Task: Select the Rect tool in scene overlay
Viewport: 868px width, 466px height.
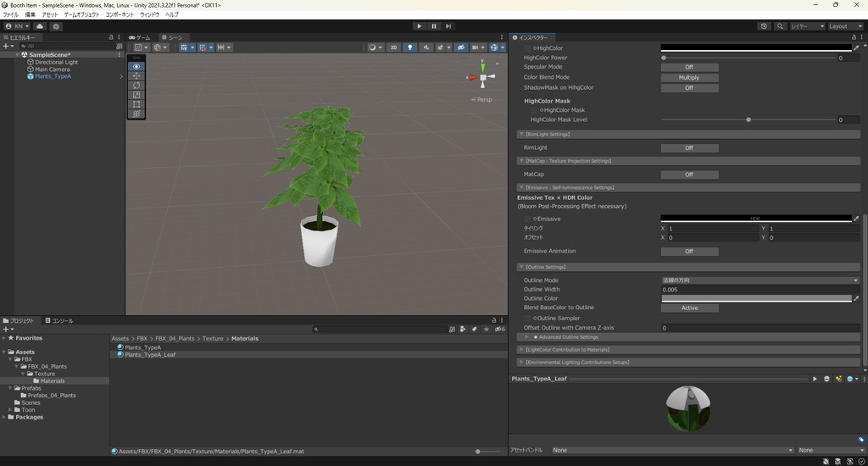Action: [136, 104]
